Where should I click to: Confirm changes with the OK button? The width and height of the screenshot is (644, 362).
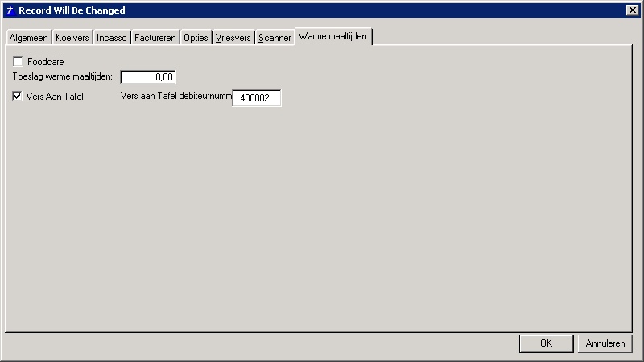pos(547,343)
